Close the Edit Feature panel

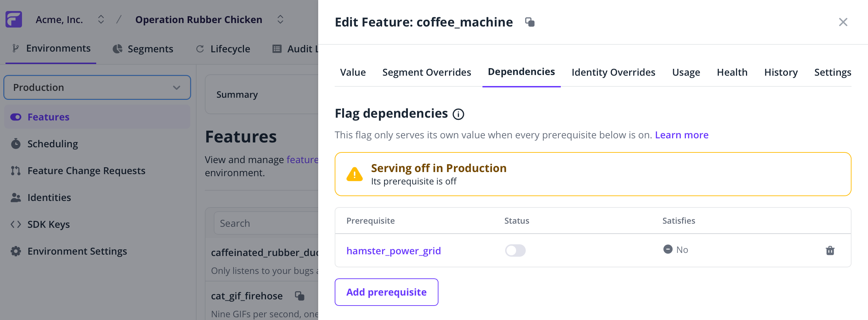[x=843, y=22]
